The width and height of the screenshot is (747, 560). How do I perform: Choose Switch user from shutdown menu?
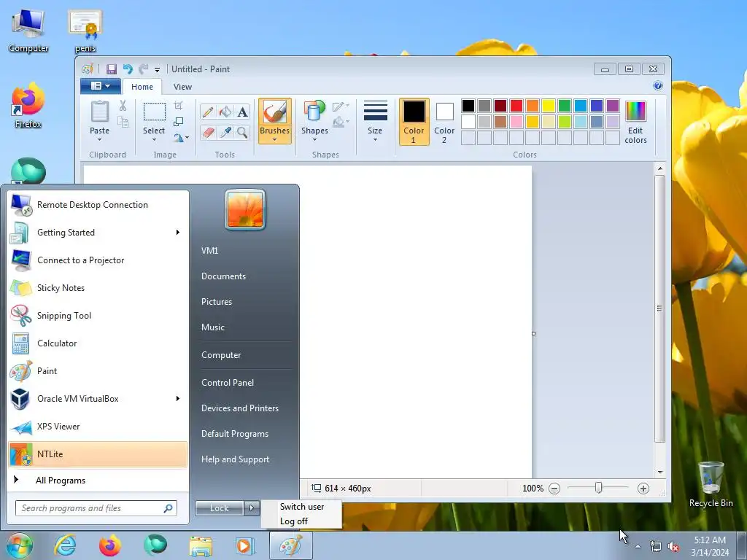(x=301, y=507)
